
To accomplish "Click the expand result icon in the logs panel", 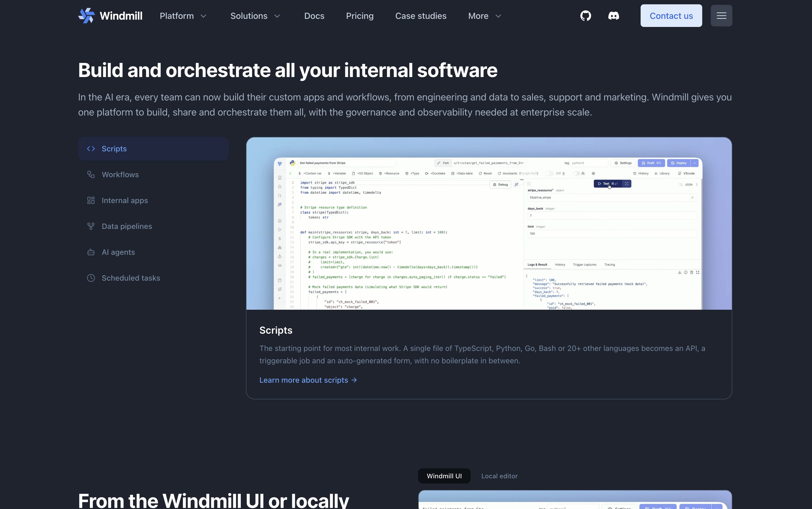I will (x=698, y=272).
